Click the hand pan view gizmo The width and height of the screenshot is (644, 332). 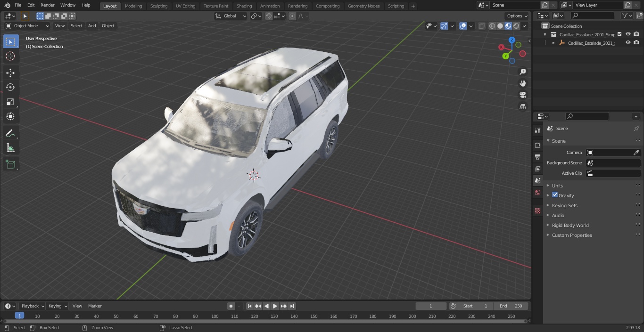pyautogui.click(x=523, y=83)
